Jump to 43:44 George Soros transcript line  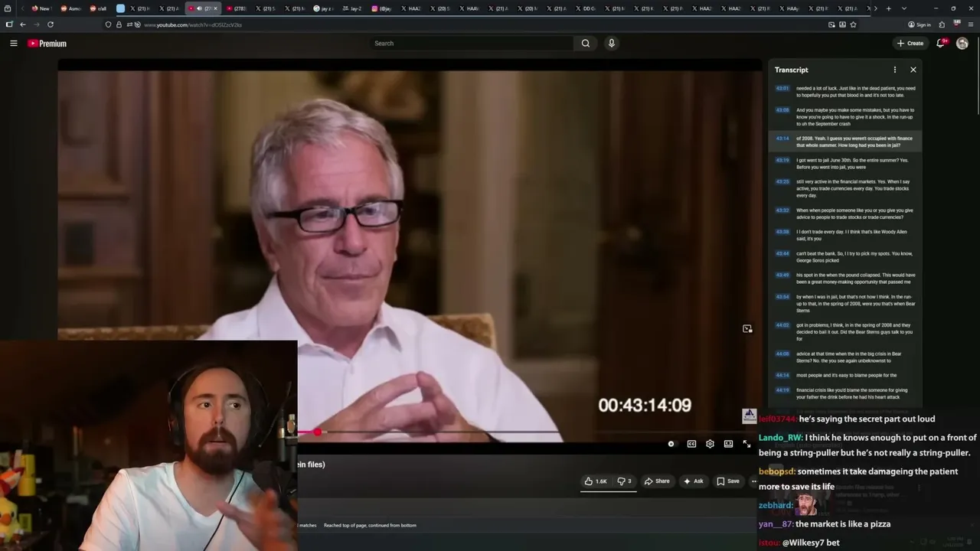tap(845, 257)
